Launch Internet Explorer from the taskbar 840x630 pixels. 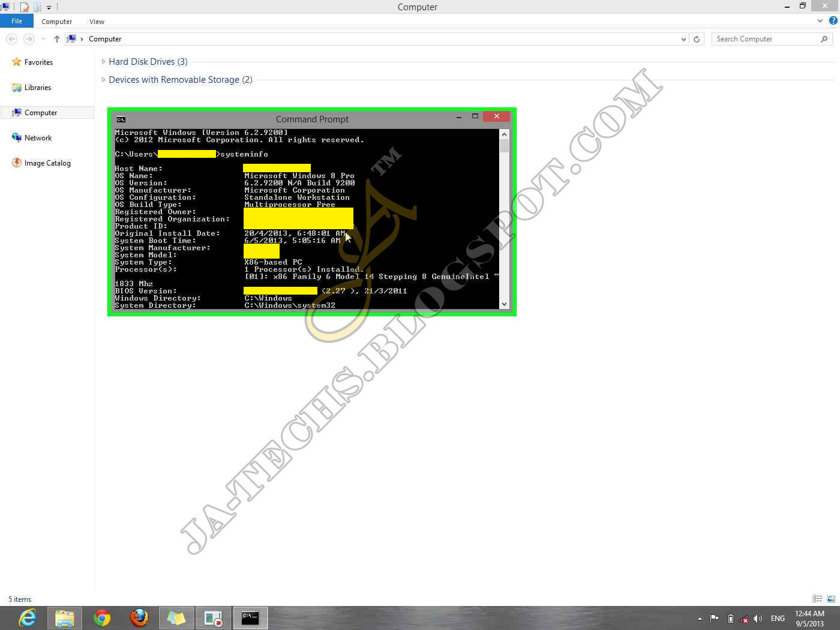pyautogui.click(x=27, y=618)
